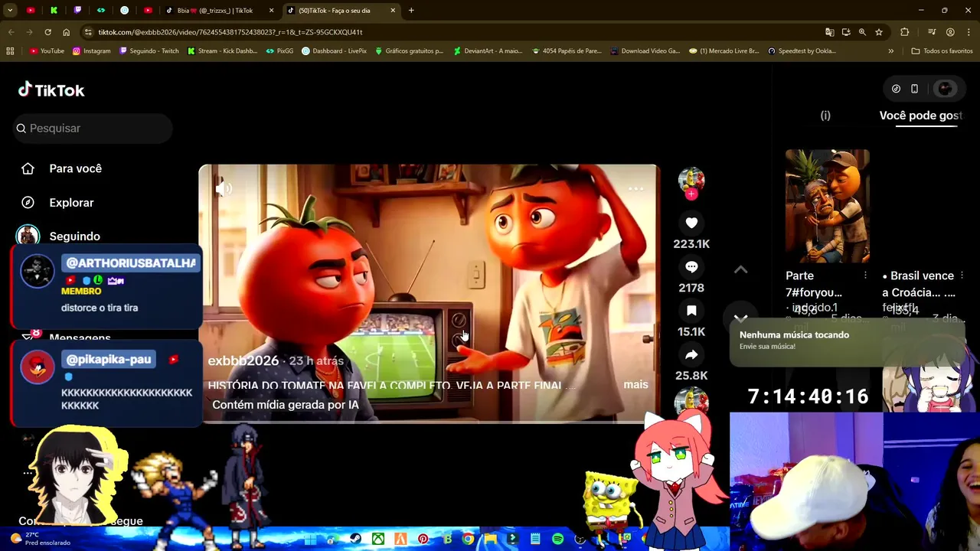Switch to the Bbia (@_trizzxs_) TikTok tab
The image size is (980, 551).
[214, 11]
